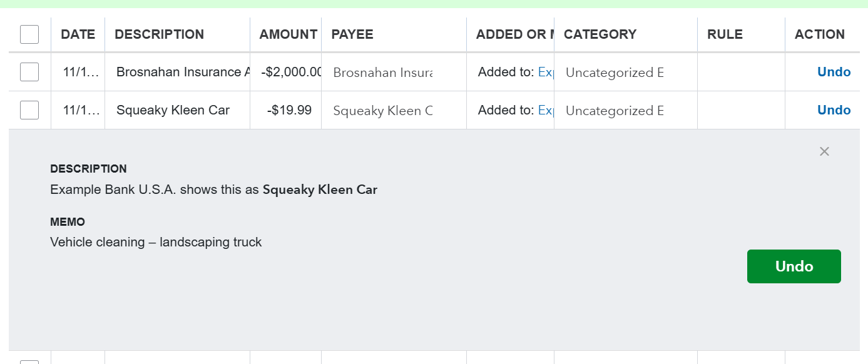The height and width of the screenshot is (364, 868).
Task: Sort by the DATE column header
Action: click(78, 34)
